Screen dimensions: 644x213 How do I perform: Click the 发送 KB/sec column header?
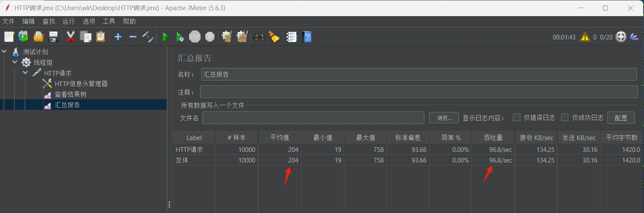click(x=579, y=137)
